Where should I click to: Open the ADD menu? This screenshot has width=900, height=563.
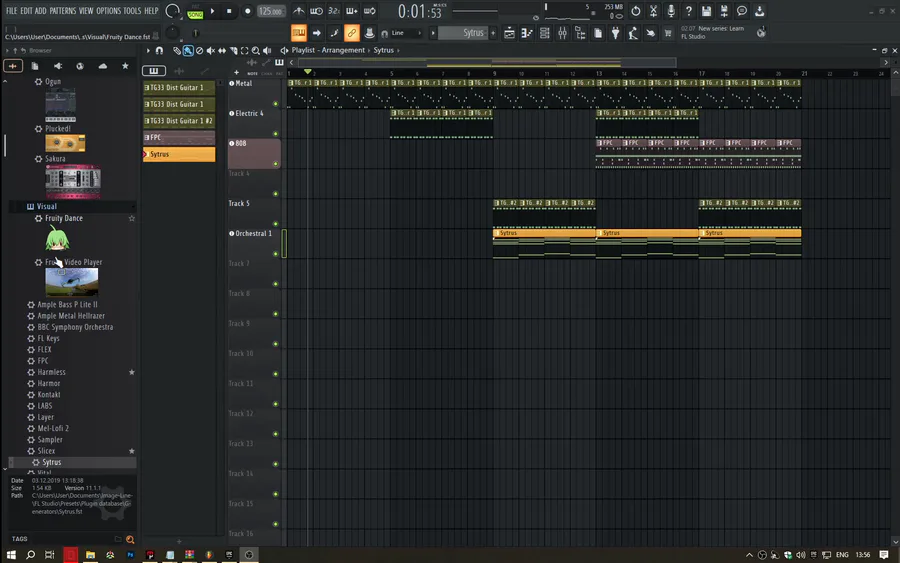41,11
